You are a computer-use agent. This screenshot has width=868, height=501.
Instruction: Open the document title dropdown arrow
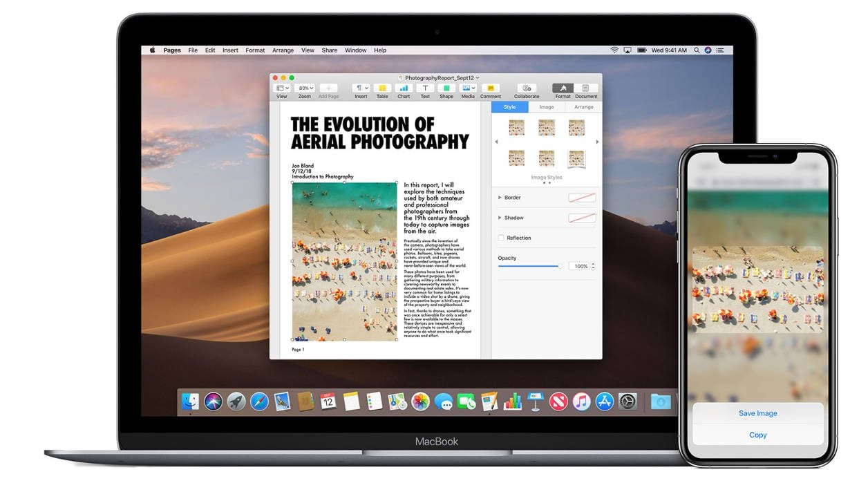pyautogui.click(x=478, y=78)
